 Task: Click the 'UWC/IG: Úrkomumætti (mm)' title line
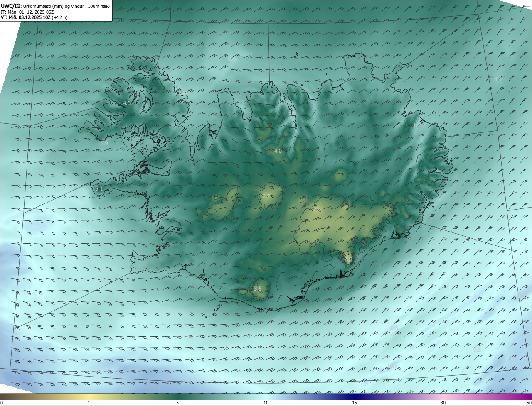(x=55, y=6)
